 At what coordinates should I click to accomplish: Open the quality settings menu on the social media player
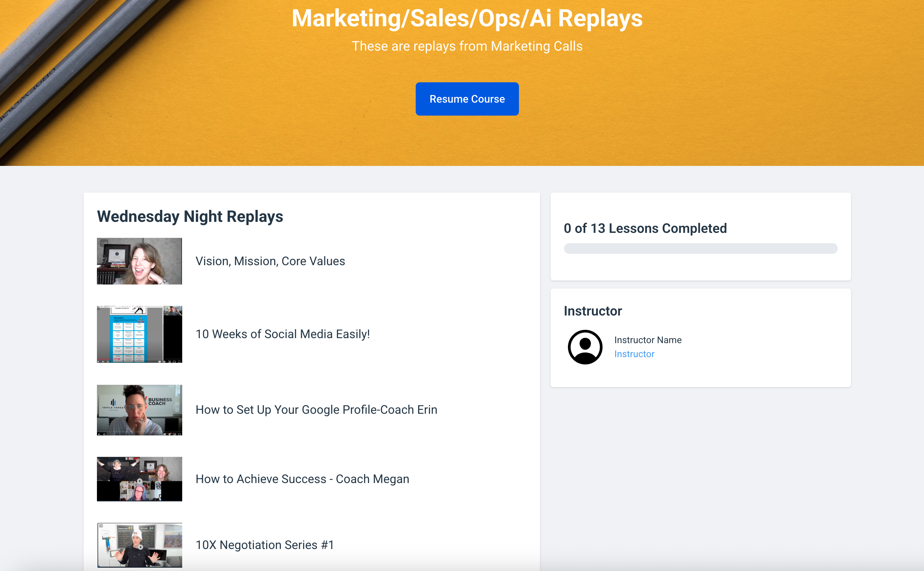pyautogui.click(x=165, y=362)
